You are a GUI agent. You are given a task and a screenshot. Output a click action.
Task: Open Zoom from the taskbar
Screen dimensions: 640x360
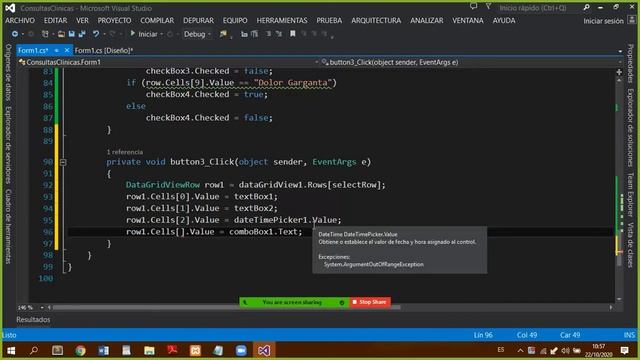tap(241, 351)
